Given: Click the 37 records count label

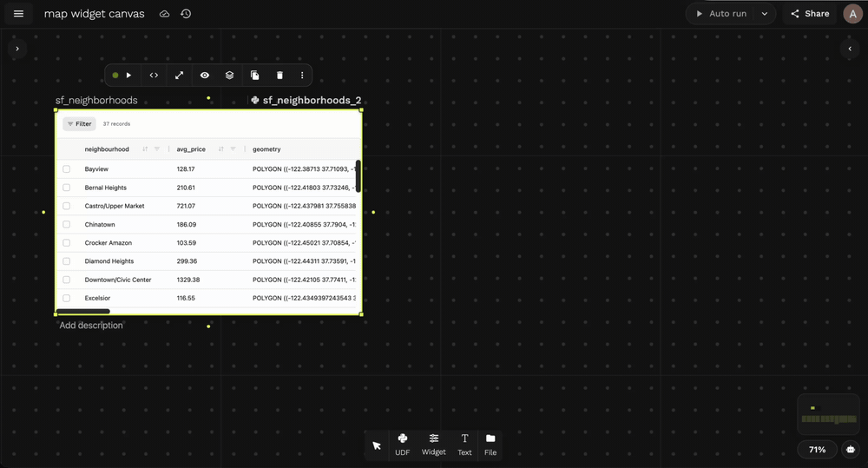Looking at the screenshot, I should (x=117, y=124).
